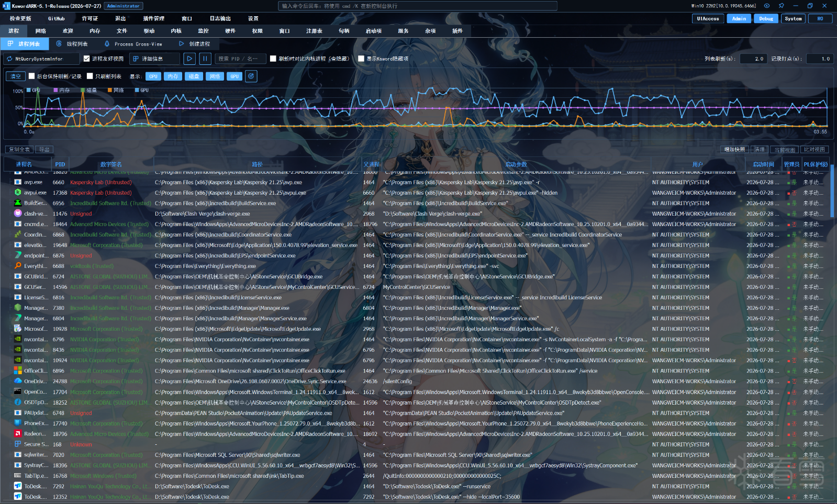Viewport: 837px width, 504px height.
Task: Start monitoring with the play button
Action: (190, 59)
